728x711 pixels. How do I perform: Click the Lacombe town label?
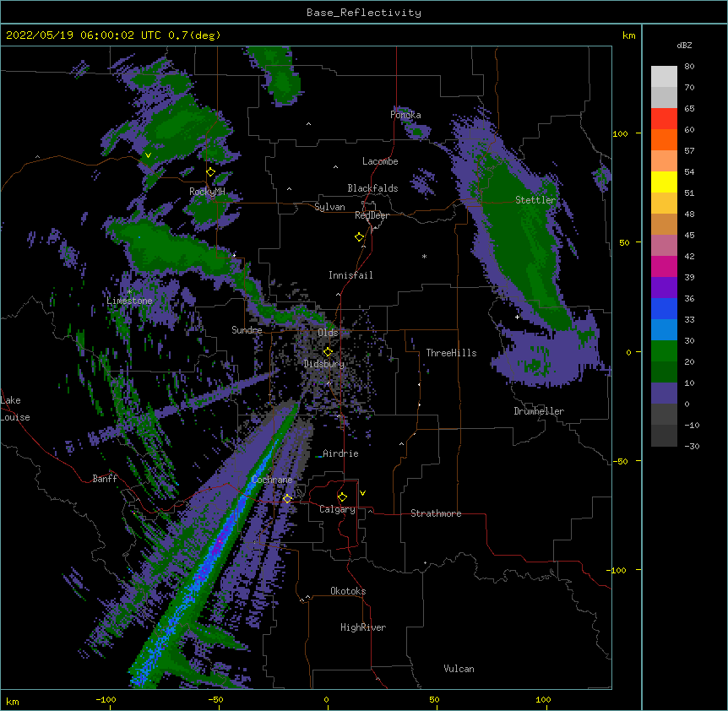[380, 161]
